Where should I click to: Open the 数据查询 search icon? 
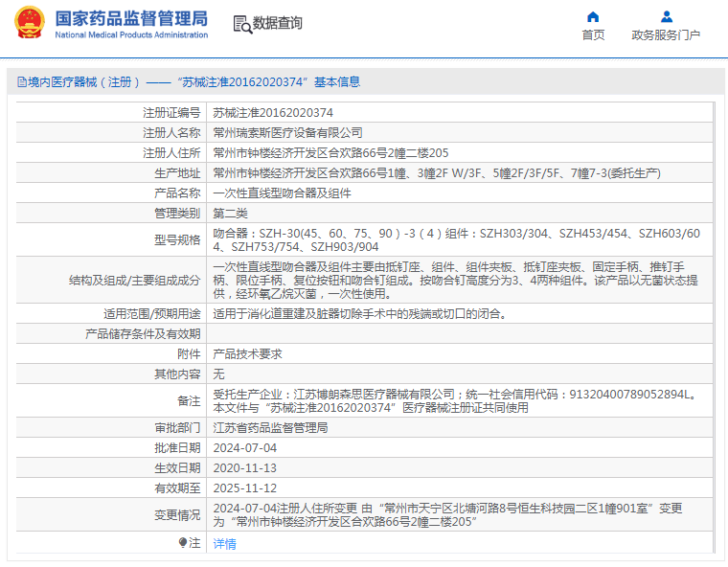pos(242,24)
